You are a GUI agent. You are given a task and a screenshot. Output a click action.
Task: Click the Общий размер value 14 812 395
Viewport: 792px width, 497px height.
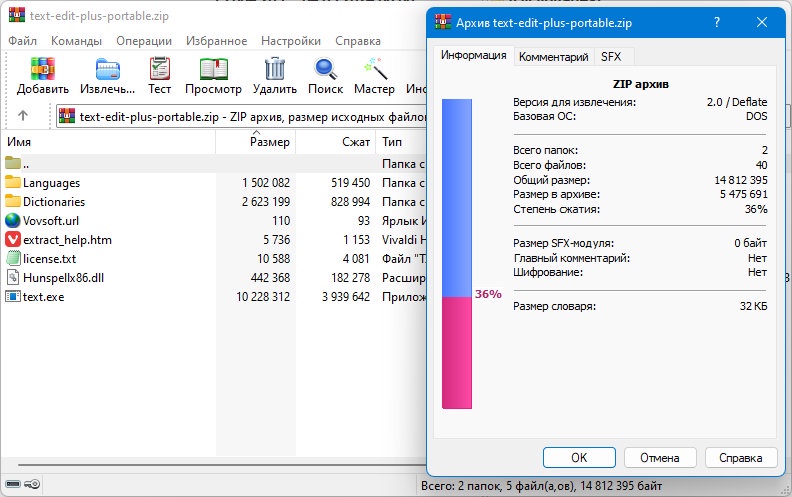(740, 180)
